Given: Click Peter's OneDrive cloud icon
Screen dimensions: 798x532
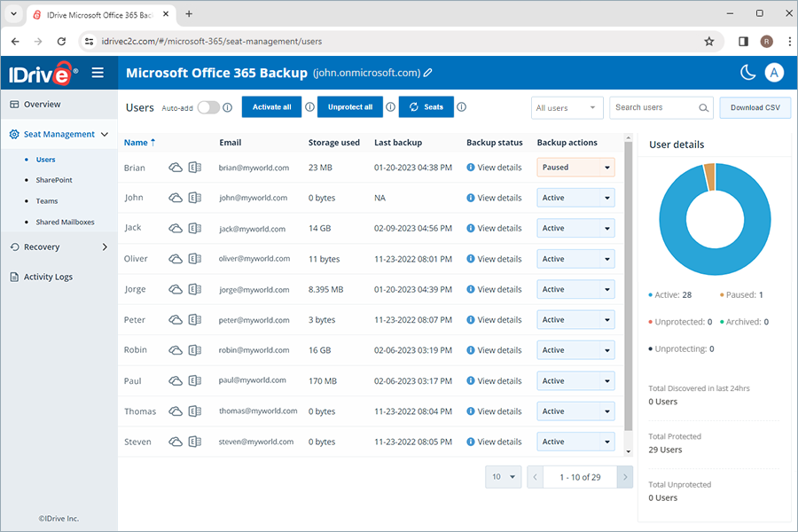Looking at the screenshot, I should click(176, 320).
